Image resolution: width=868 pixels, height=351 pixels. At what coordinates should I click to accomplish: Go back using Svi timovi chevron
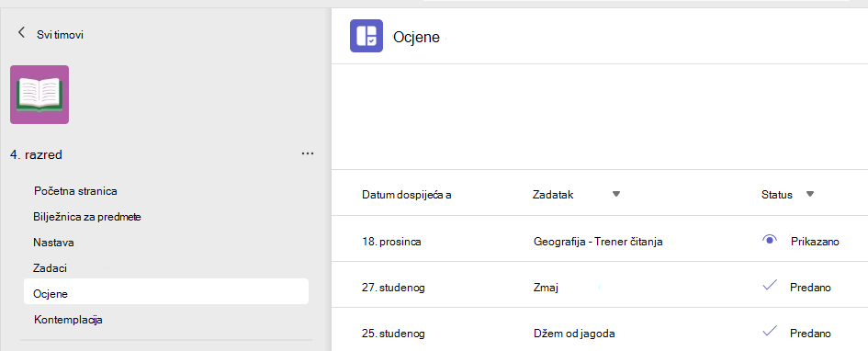coord(22,33)
